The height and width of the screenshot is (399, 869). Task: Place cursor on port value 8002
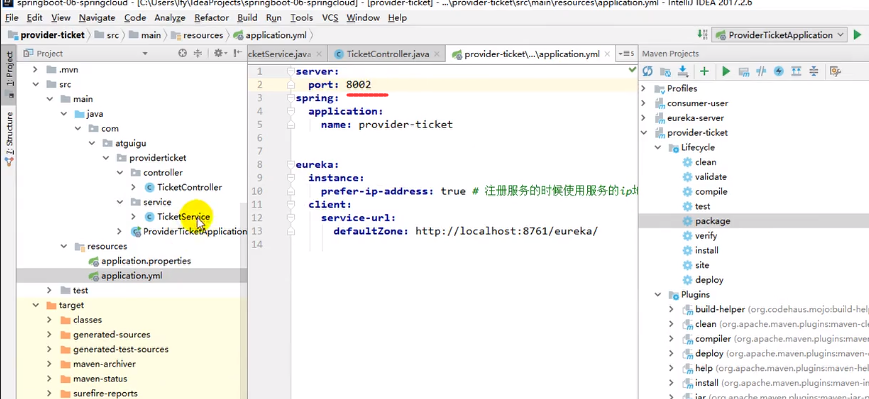[x=359, y=85]
